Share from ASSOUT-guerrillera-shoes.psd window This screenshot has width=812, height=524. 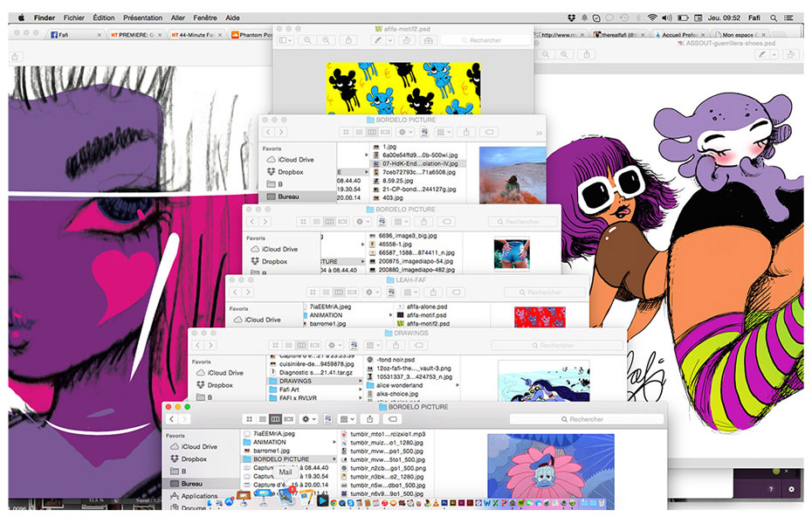[x=586, y=54]
